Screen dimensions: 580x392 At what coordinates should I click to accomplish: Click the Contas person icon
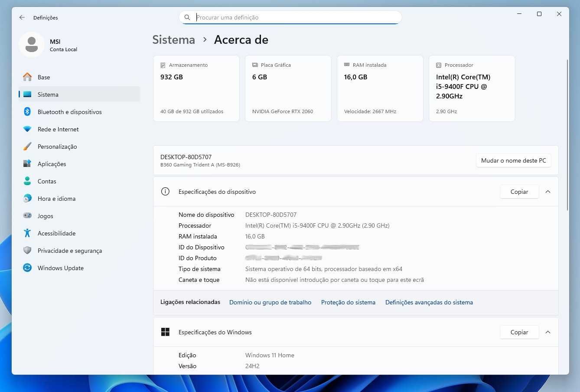click(x=27, y=181)
